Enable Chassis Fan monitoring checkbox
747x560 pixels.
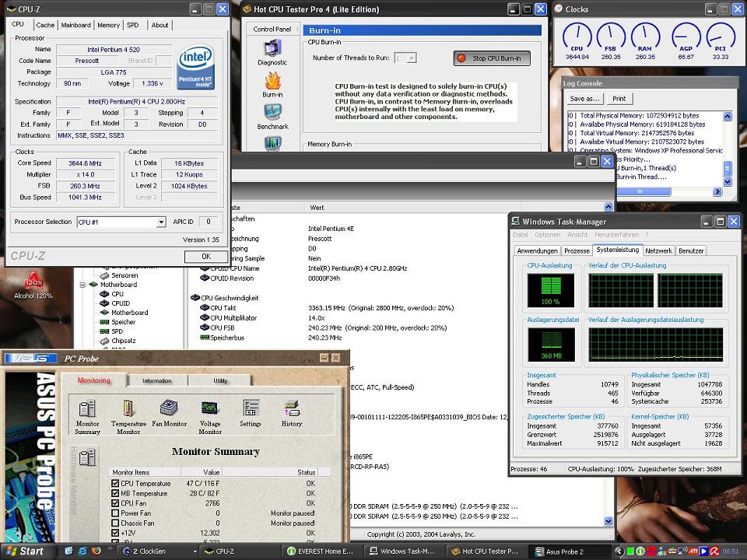point(115,523)
